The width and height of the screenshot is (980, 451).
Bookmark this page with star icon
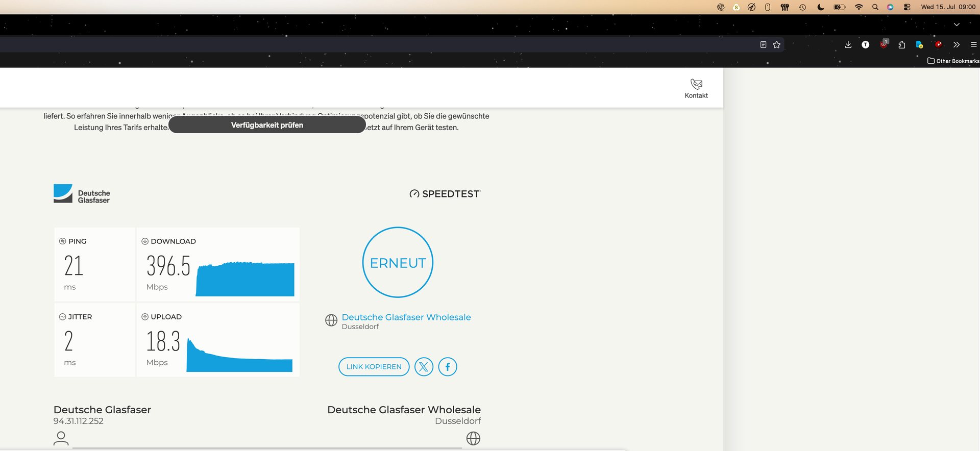[777, 45]
